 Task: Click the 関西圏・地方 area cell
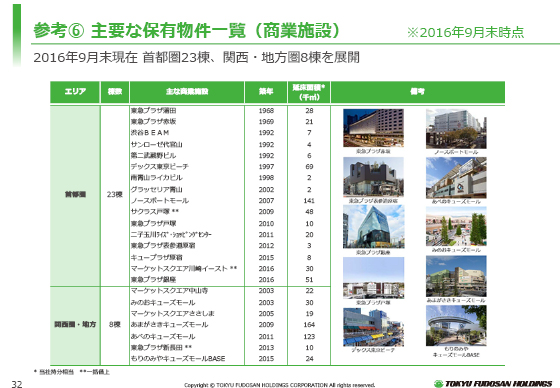pyautogui.click(x=75, y=325)
